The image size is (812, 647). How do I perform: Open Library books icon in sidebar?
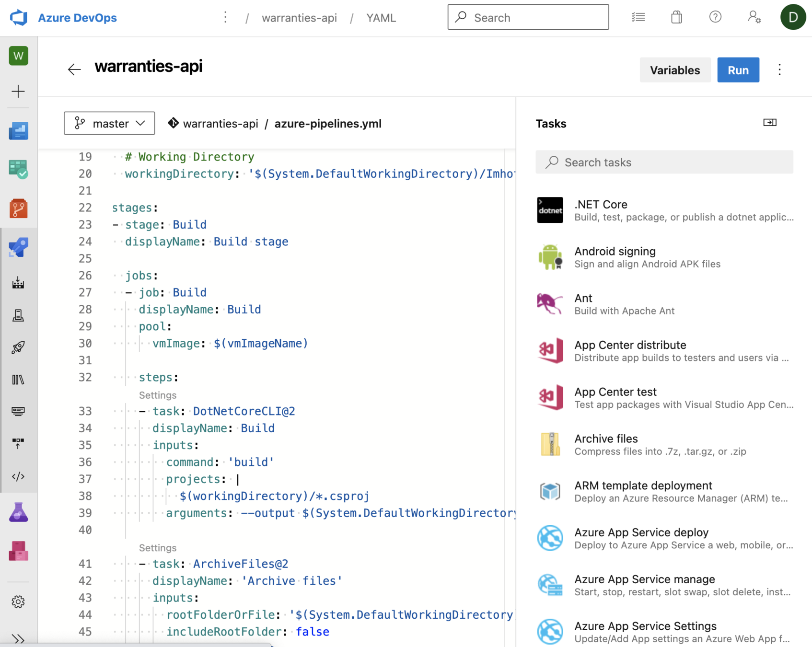[18, 380]
